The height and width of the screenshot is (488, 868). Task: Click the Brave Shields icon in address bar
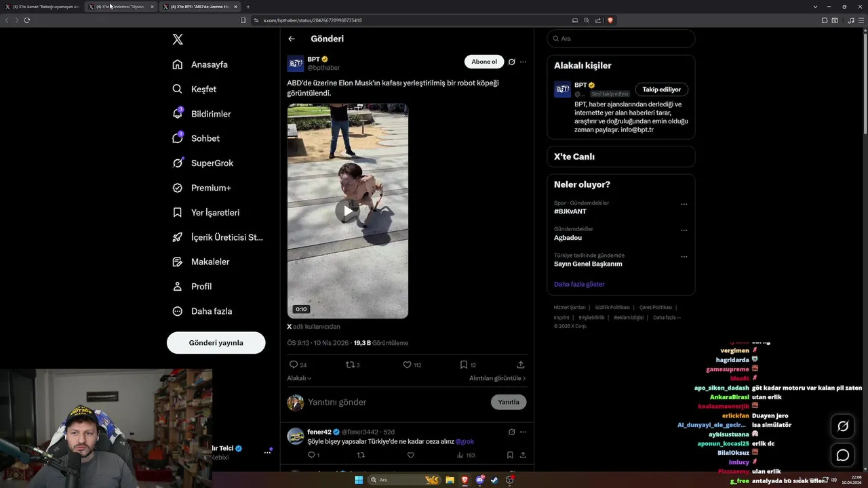click(610, 20)
